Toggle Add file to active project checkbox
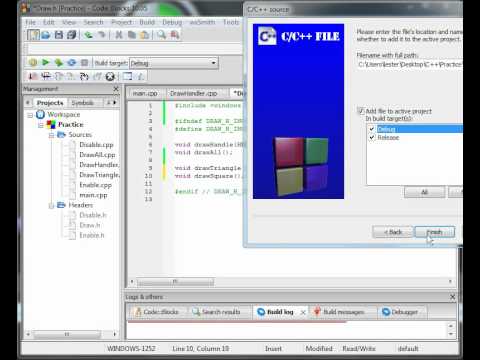Image resolution: width=480 pixels, height=360 pixels. tap(361, 111)
